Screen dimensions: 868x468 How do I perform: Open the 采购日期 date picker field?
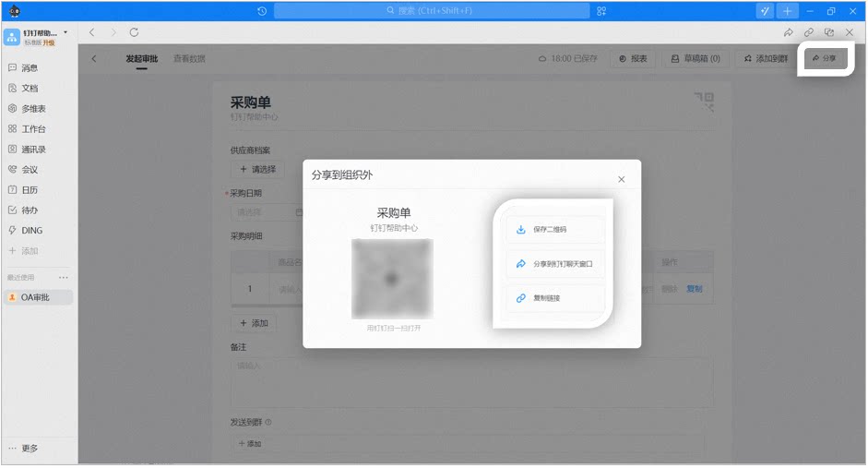tap(267, 212)
